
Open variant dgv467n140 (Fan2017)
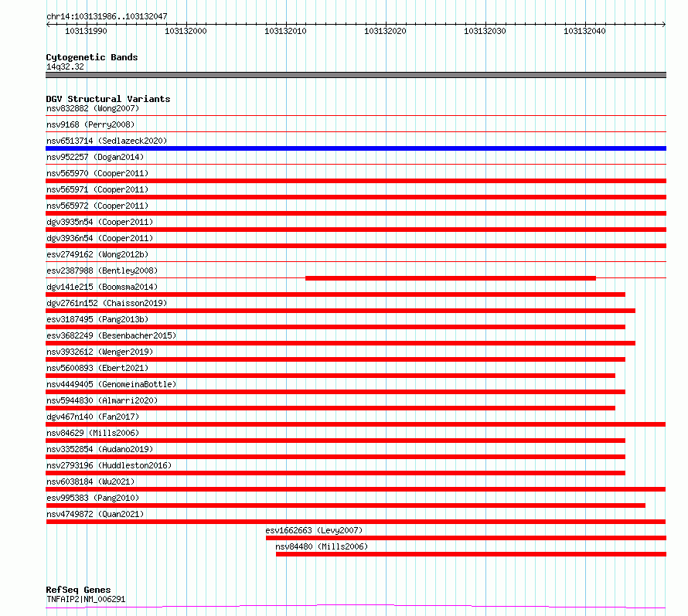pos(93,417)
